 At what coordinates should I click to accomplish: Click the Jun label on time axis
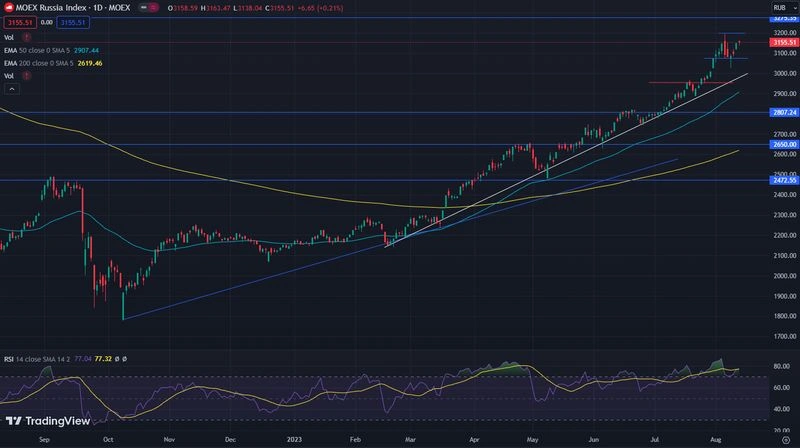[593, 440]
